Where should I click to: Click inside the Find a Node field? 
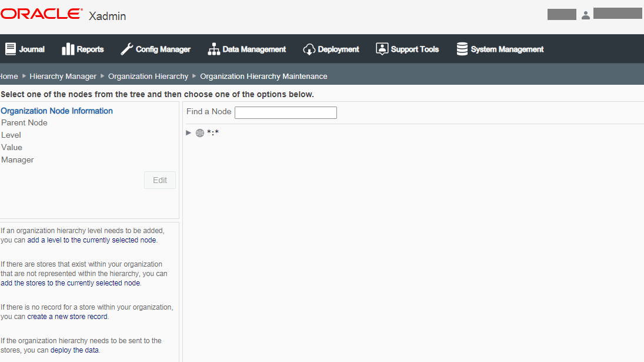coord(285,112)
